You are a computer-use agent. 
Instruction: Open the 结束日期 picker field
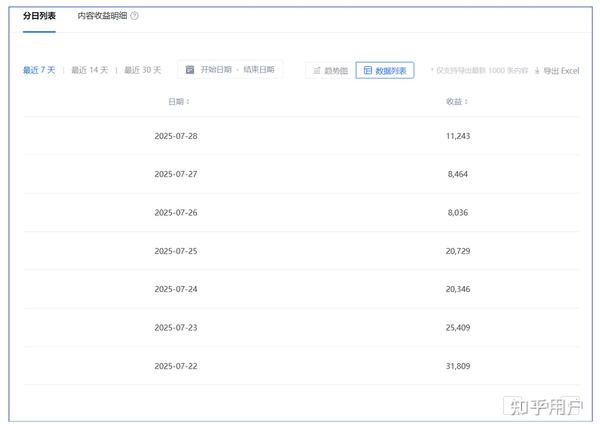point(259,70)
